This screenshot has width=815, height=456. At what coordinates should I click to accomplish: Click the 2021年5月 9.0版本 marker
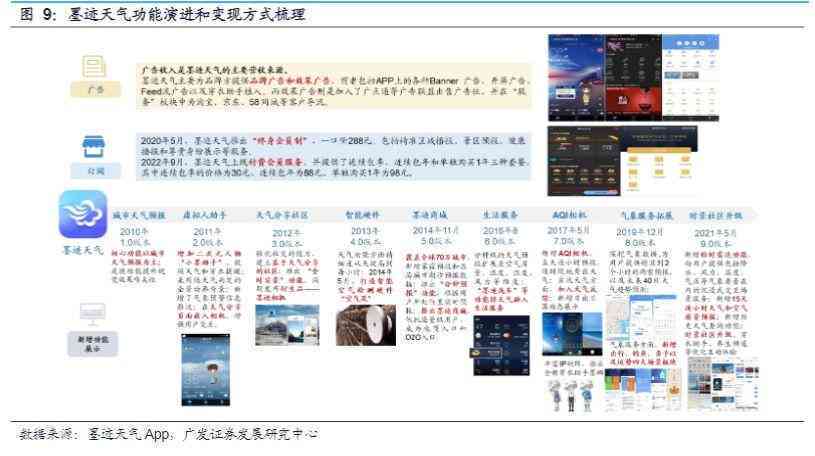(x=715, y=238)
